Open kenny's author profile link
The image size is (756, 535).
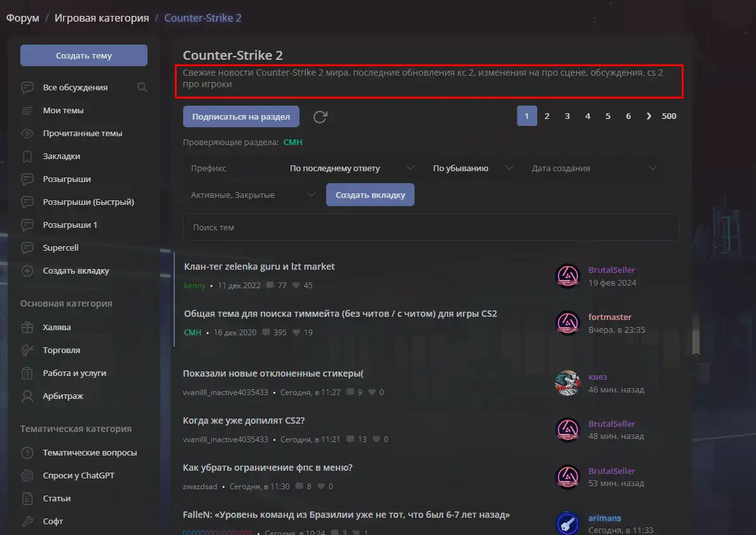[195, 286]
